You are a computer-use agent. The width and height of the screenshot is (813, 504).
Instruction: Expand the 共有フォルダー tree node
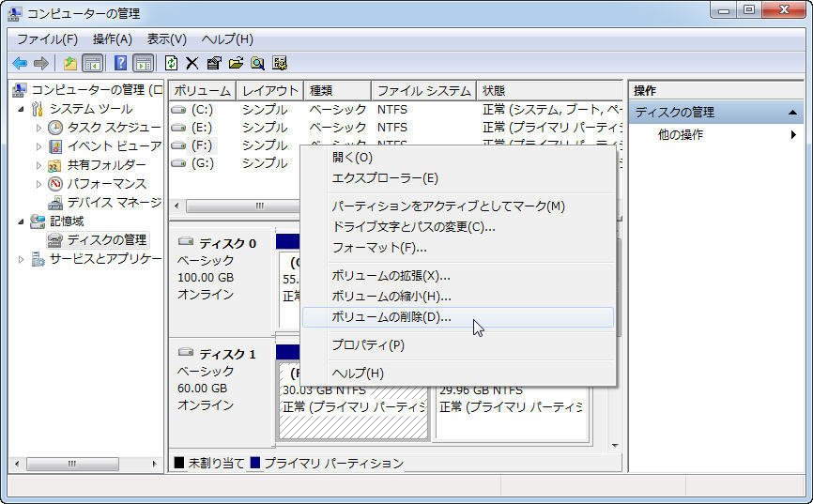tap(38, 165)
